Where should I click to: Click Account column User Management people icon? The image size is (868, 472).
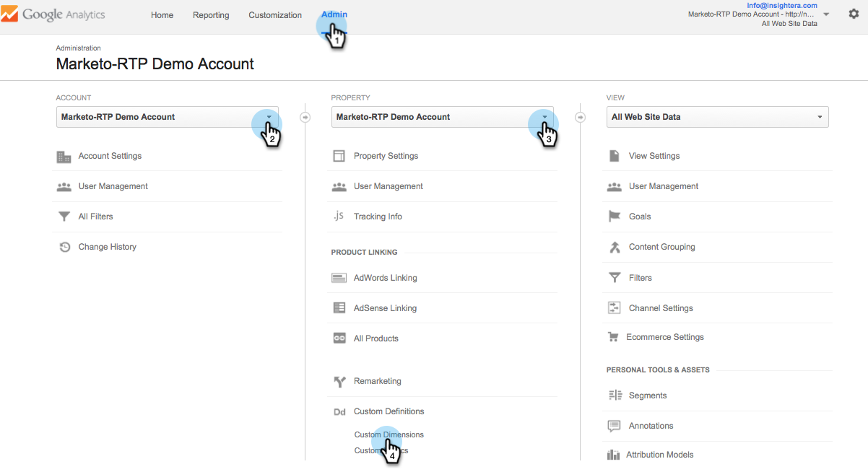(x=64, y=186)
